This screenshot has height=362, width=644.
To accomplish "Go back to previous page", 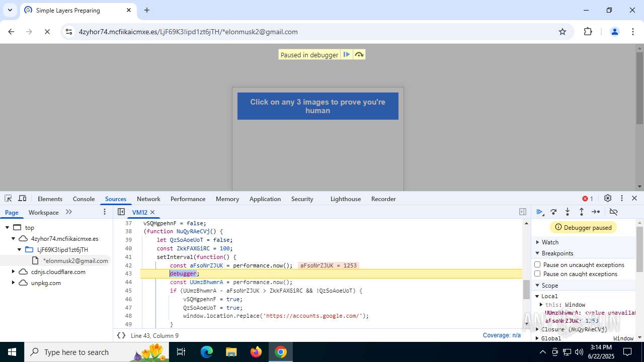I will 11,32.
